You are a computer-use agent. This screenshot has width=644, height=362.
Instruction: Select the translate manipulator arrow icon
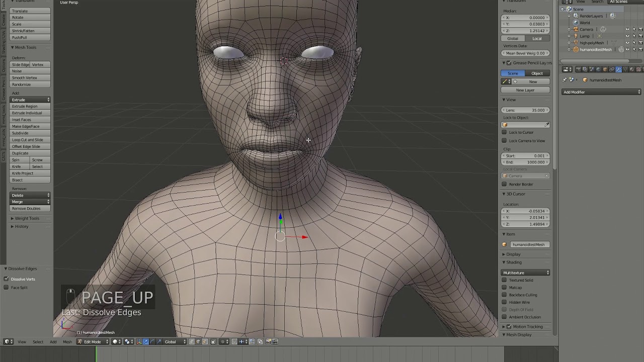[145, 342]
